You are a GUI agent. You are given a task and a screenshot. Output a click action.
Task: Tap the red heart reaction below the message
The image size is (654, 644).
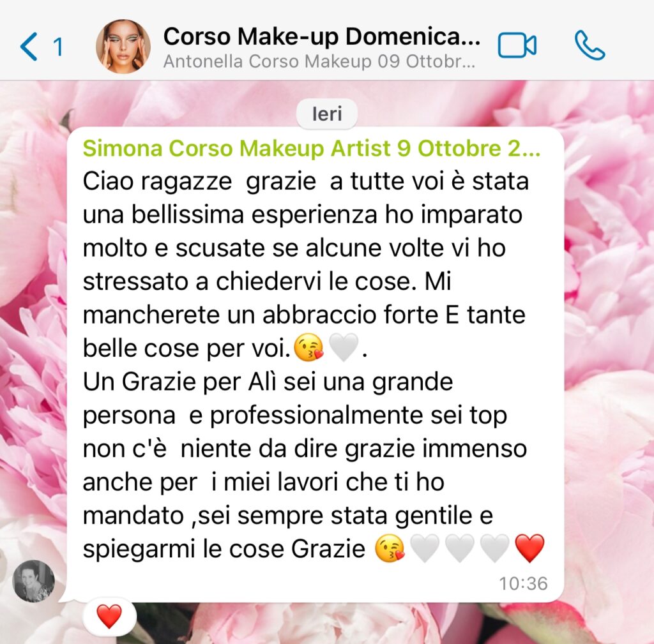109,616
